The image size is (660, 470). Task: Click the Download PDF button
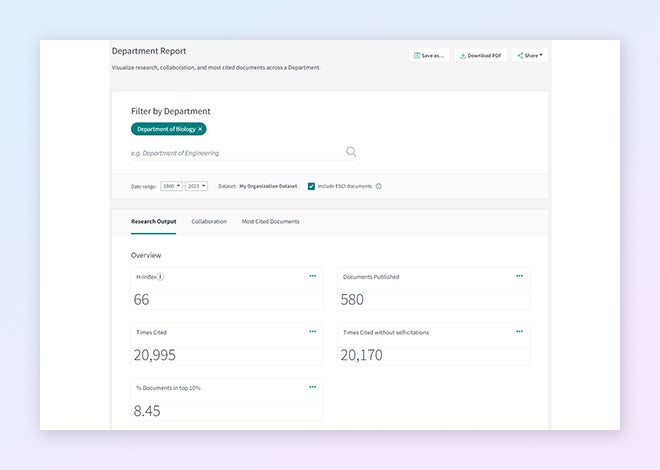tap(480, 55)
